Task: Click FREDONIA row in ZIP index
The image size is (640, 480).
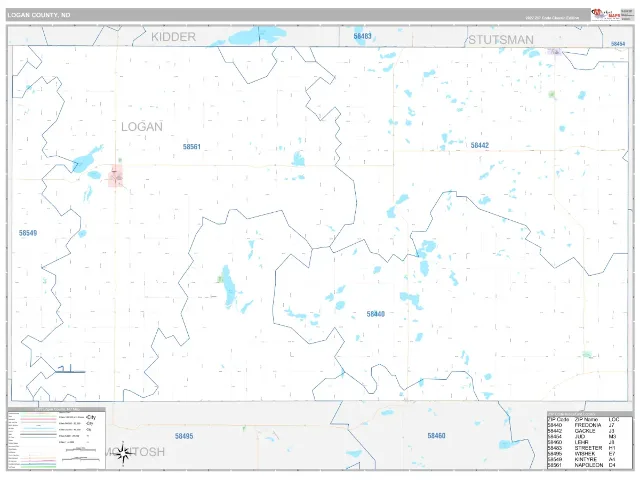Action: point(582,425)
